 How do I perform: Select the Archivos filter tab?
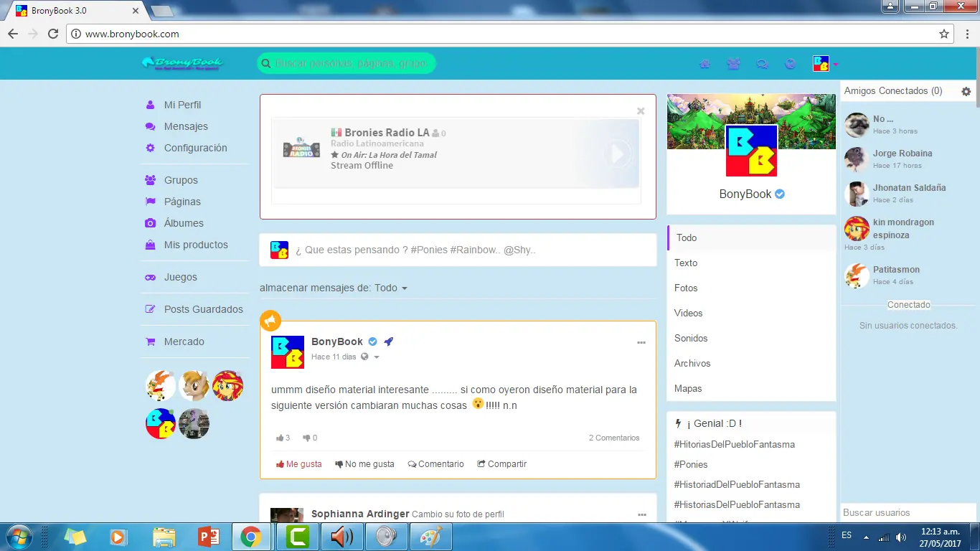point(752,363)
